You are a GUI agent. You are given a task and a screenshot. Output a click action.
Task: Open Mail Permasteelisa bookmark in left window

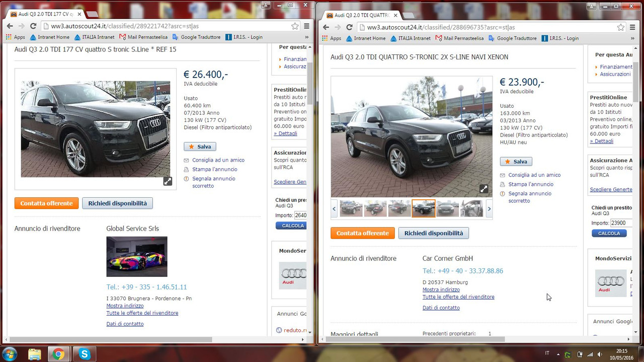pos(142,37)
